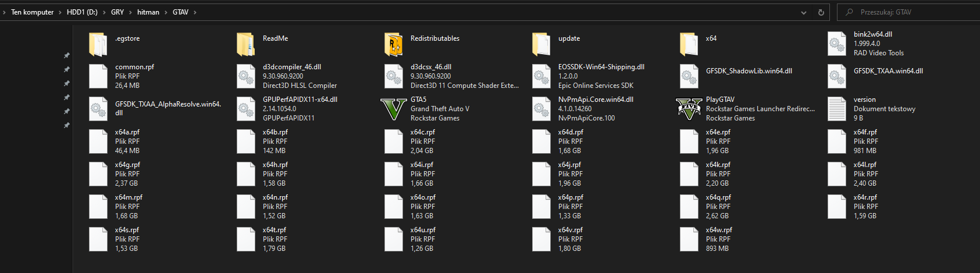Select the GTA5 Grand Theft Auto V icon
The height and width of the screenshot is (273, 980).
[x=393, y=109]
